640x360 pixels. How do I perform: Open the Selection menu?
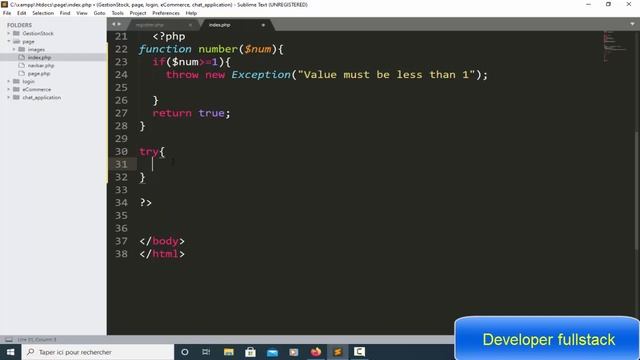coord(43,13)
